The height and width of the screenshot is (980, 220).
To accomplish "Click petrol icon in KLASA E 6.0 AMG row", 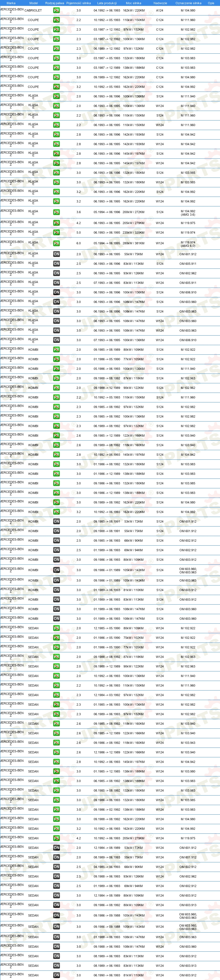I will coord(57,243).
